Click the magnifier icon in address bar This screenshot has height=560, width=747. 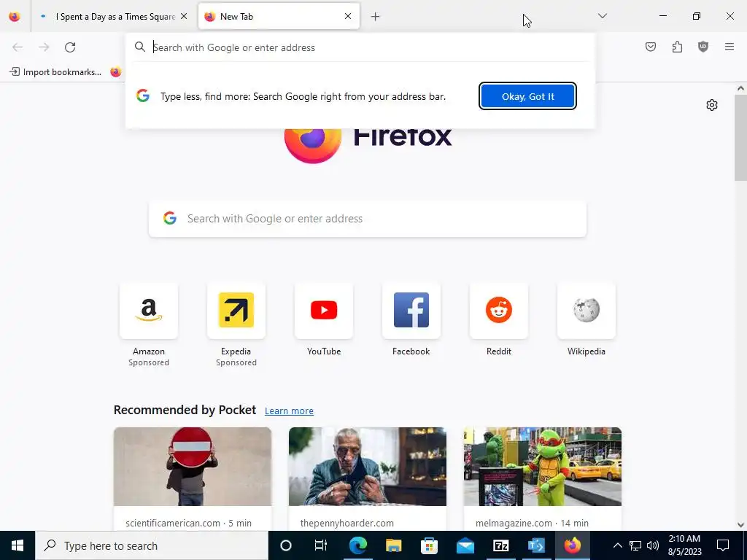click(x=139, y=47)
